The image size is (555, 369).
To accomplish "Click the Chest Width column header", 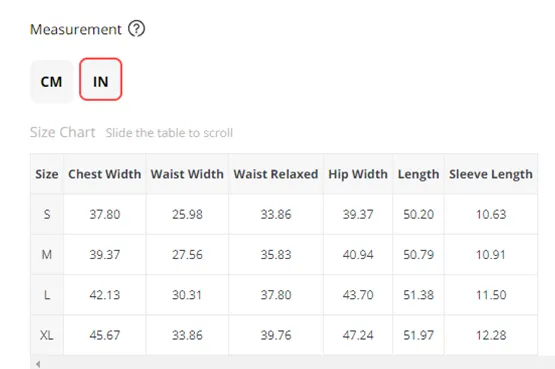I will (104, 174).
